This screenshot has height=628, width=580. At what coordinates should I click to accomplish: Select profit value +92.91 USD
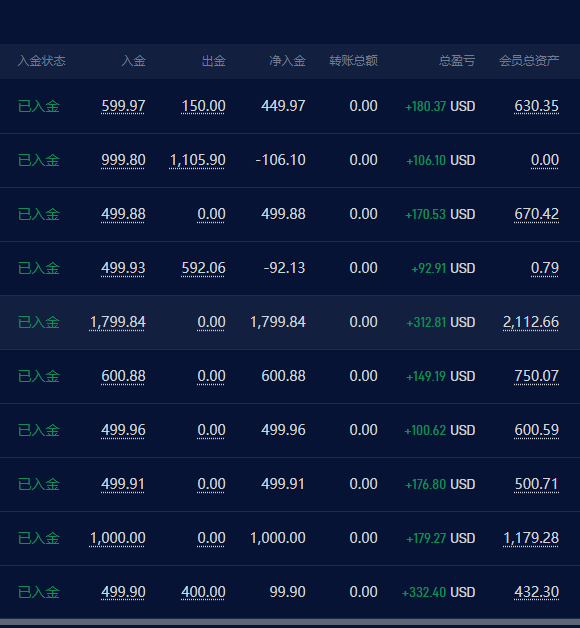click(x=443, y=269)
